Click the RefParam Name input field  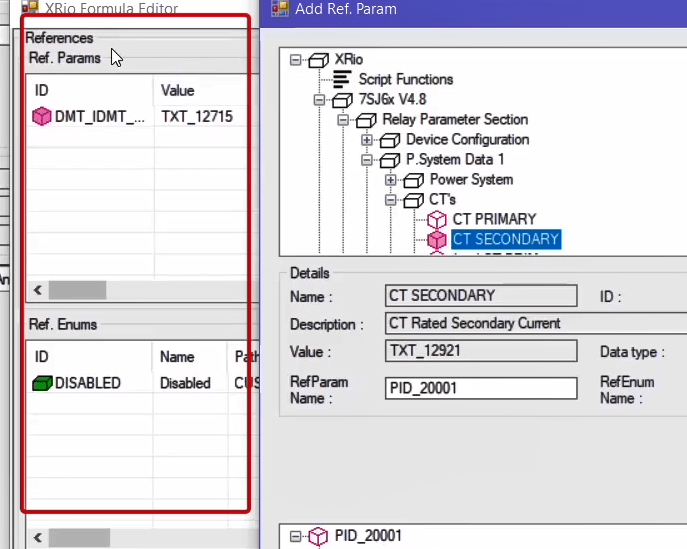coord(480,388)
